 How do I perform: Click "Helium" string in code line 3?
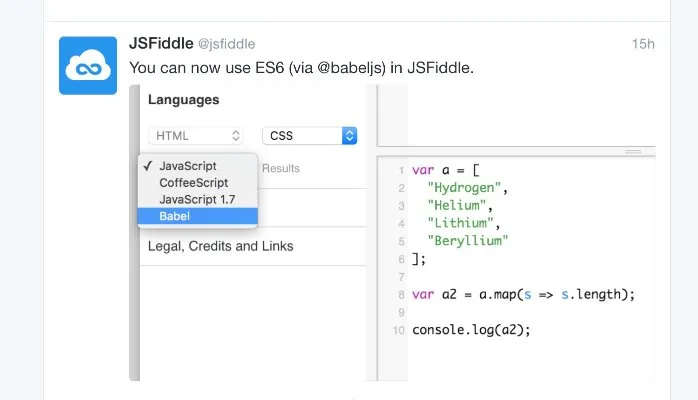click(457, 206)
